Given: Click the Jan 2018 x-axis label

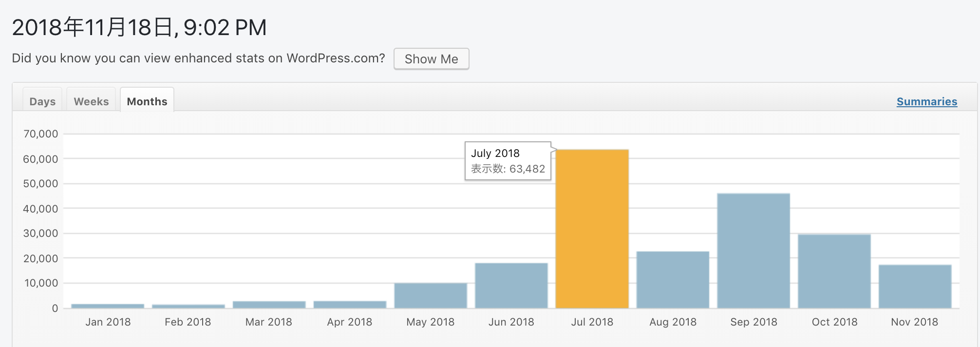Looking at the screenshot, I should [x=108, y=322].
